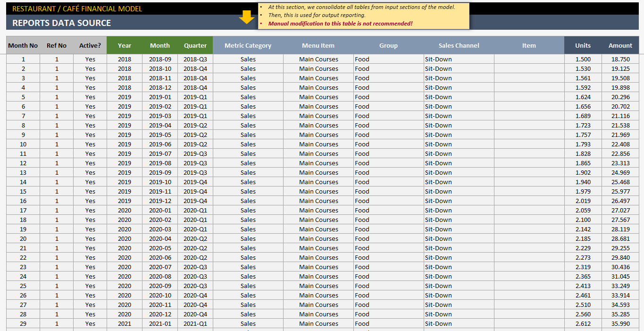Select the Ref No column header

(57, 45)
